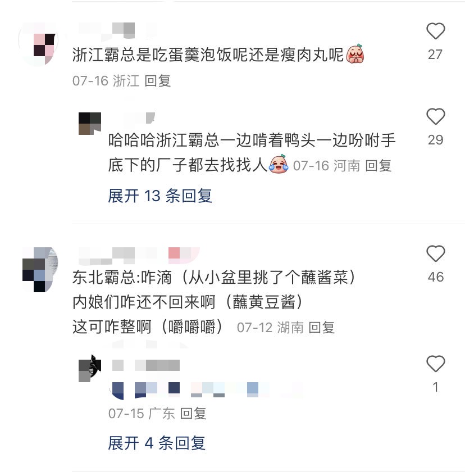Viewport: 465px width, 476px height.
Task: Open the first commenter's pink avatar
Action: point(38,44)
